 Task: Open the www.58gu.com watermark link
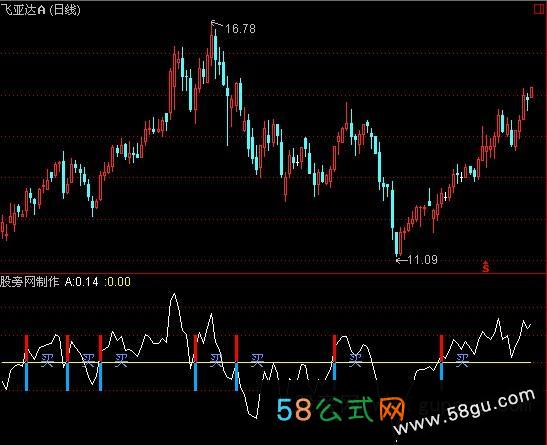pyautogui.click(x=464, y=413)
